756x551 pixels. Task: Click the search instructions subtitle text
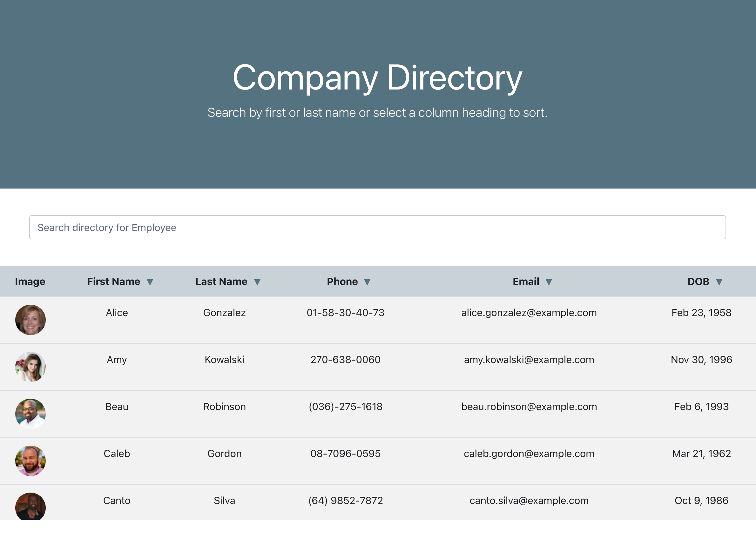click(x=377, y=113)
